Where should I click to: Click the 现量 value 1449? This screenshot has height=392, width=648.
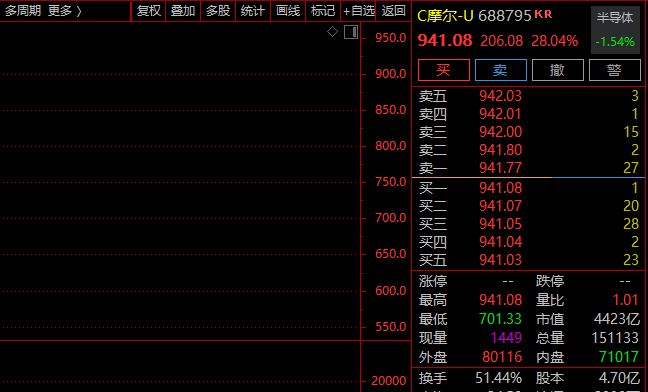[507, 338]
